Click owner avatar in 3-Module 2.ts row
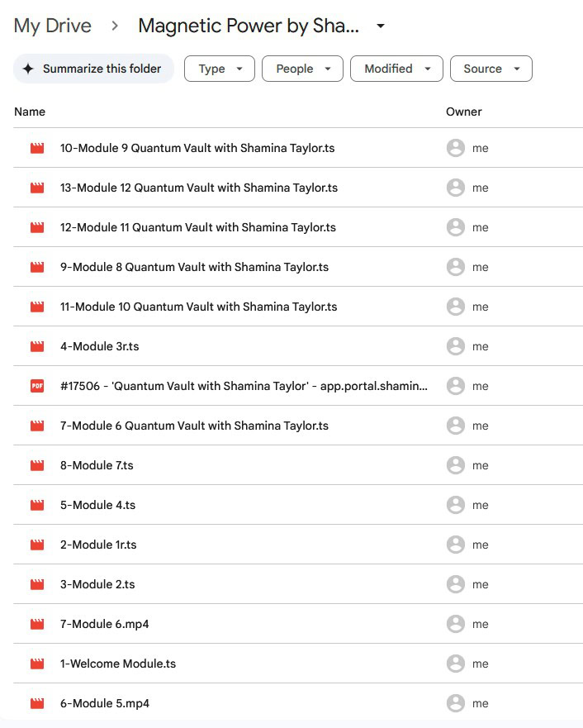 pyautogui.click(x=456, y=584)
